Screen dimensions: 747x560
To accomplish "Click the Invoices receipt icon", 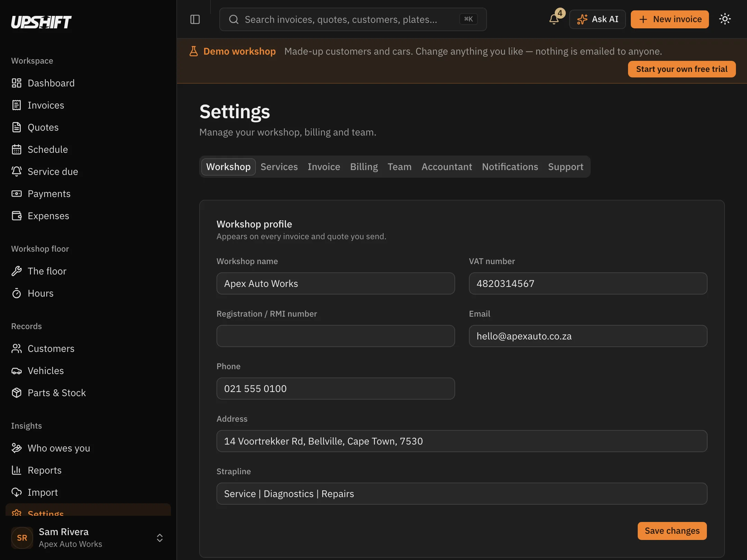I will [x=17, y=105].
